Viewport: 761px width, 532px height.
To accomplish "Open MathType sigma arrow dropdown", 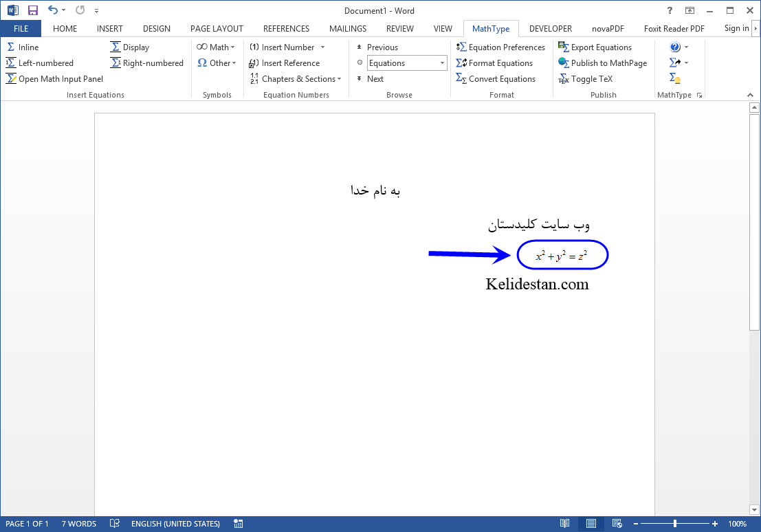I will pos(679,63).
